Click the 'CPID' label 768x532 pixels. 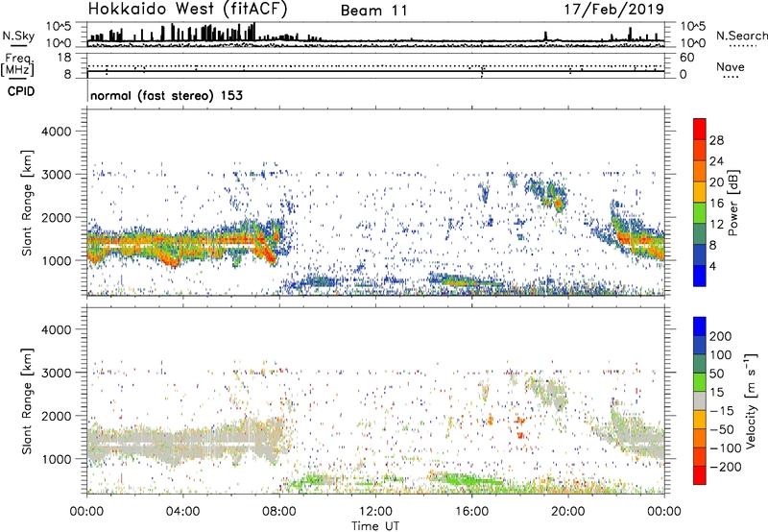tap(21, 91)
